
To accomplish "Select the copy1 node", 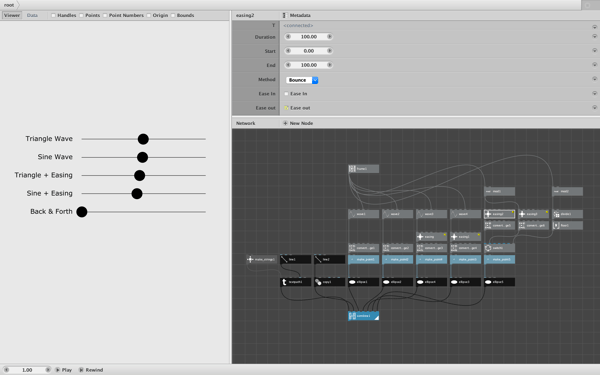I will tap(329, 282).
